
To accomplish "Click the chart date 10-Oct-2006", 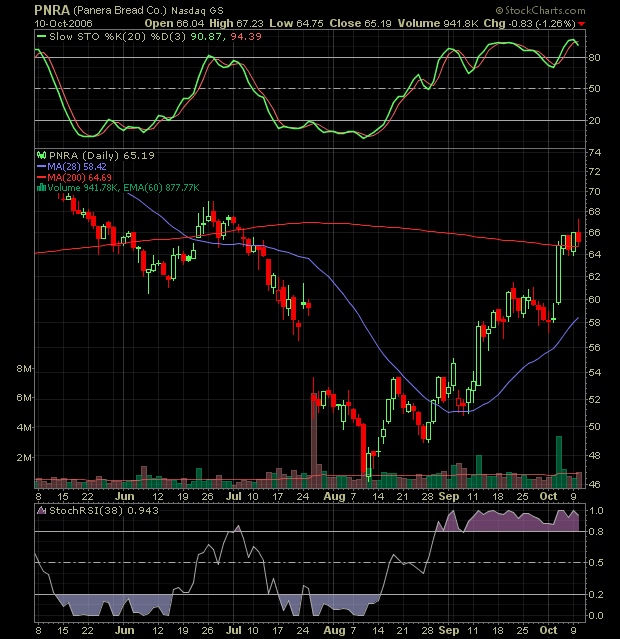I will (63, 24).
